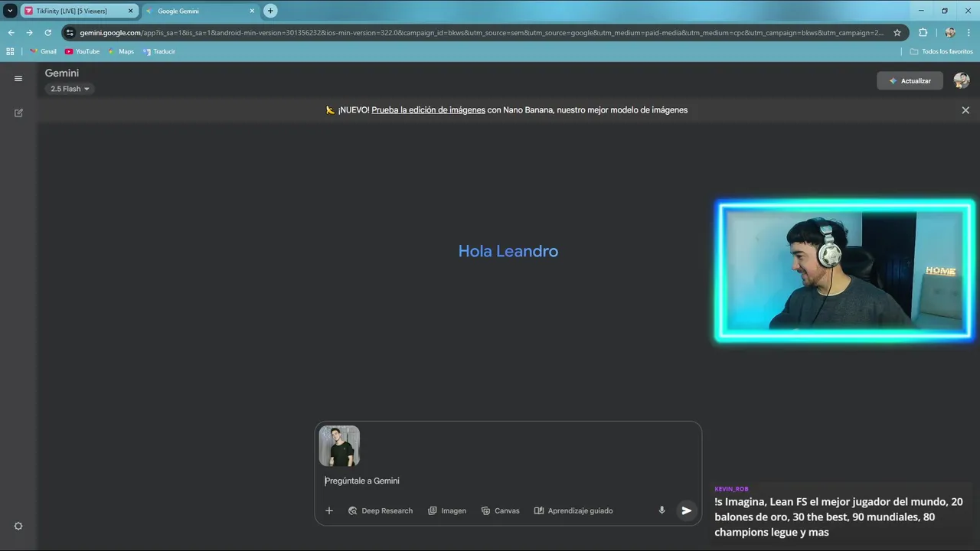Click the Actualizar upgrade button

click(x=910, y=80)
